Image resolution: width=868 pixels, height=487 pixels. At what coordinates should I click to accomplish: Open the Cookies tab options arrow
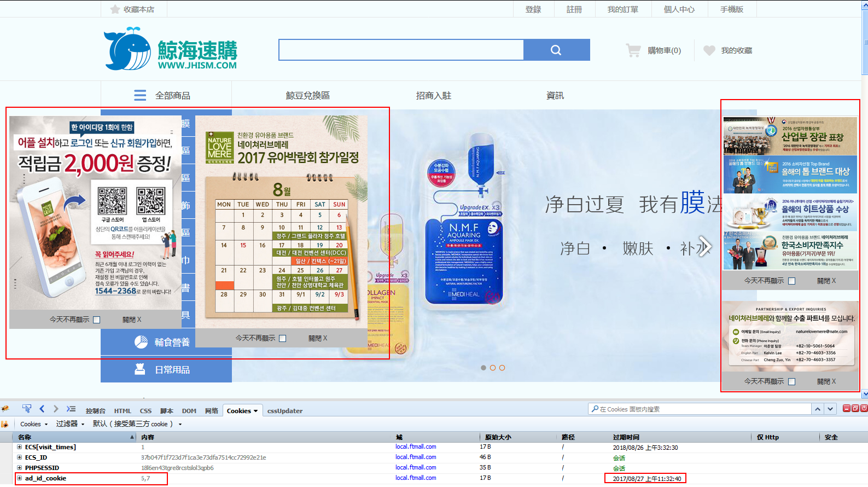pos(255,411)
